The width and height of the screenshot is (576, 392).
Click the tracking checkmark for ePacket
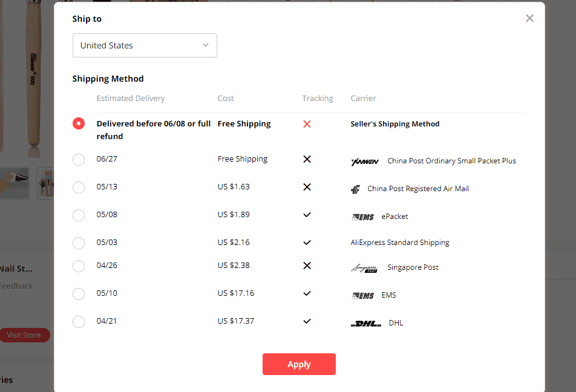(x=307, y=215)
